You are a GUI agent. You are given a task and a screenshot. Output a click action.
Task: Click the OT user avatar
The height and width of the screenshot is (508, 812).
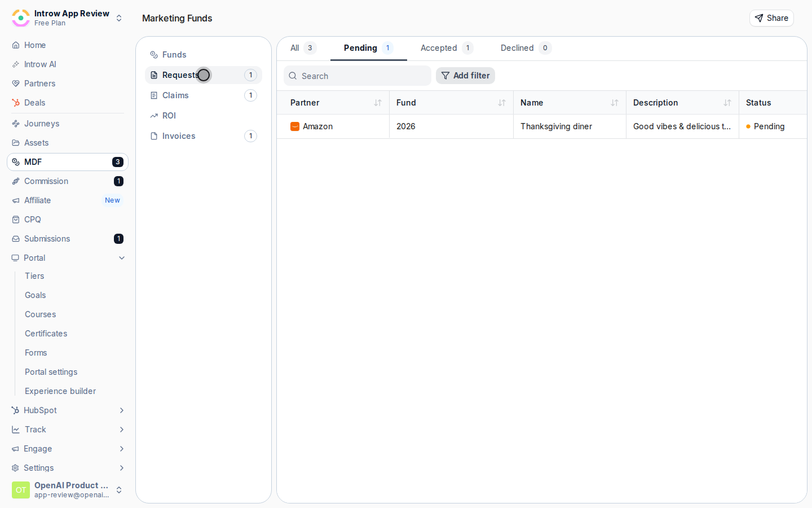point(21,490)
